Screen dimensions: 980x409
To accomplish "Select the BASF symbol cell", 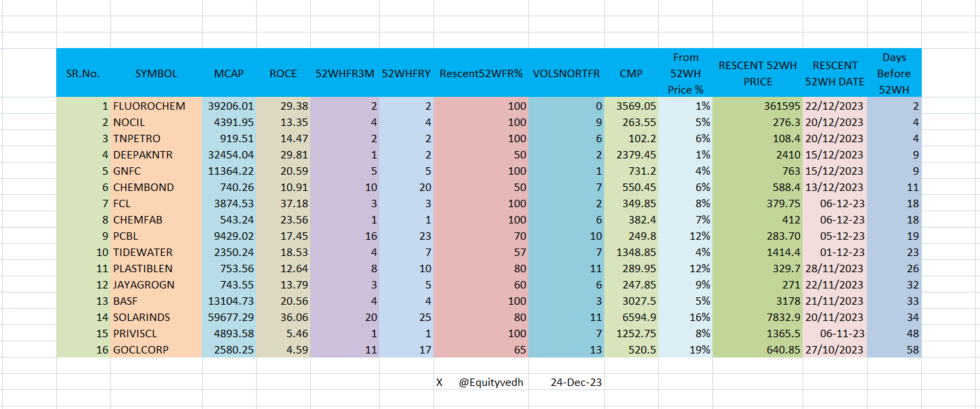I will pyautogui.click(x=156, y=301).
